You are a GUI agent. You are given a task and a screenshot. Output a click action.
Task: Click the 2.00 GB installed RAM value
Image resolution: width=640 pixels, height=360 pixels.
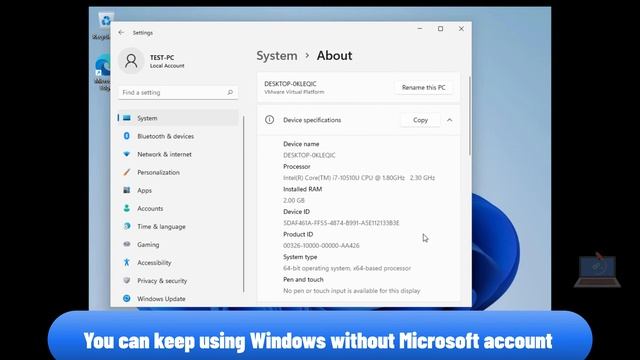tap(294, 200)
